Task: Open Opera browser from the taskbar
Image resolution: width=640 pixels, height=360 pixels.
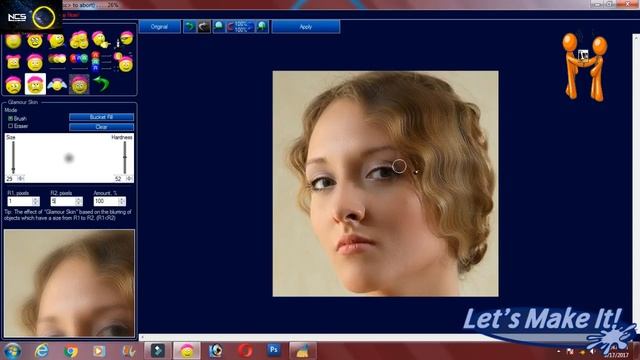Action: pos(245,351)
